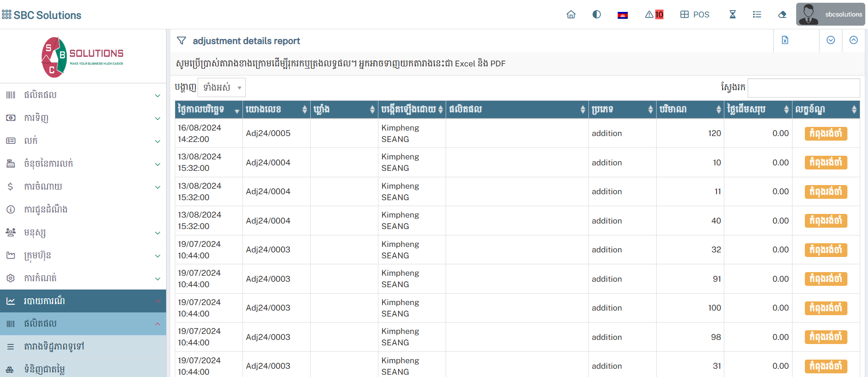This screenshot has height=377, width=868.
Task: Click the Cambodian flag language icon
Action: (x=622, y=15)
